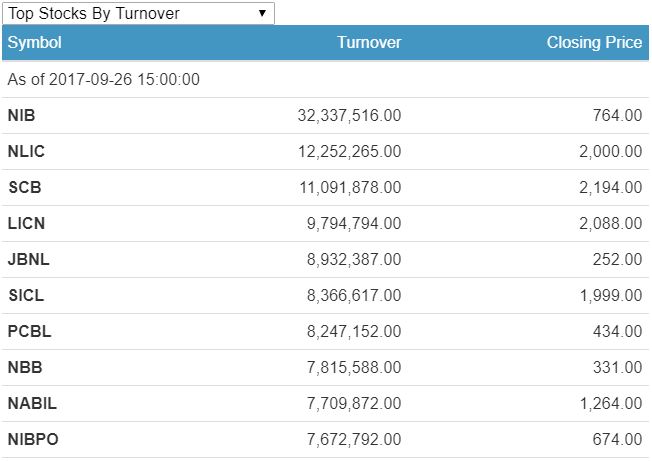This screenshot has width=652, height=461.
Task: Click the LICN stock symbol
Action: [x=26, y=224]
